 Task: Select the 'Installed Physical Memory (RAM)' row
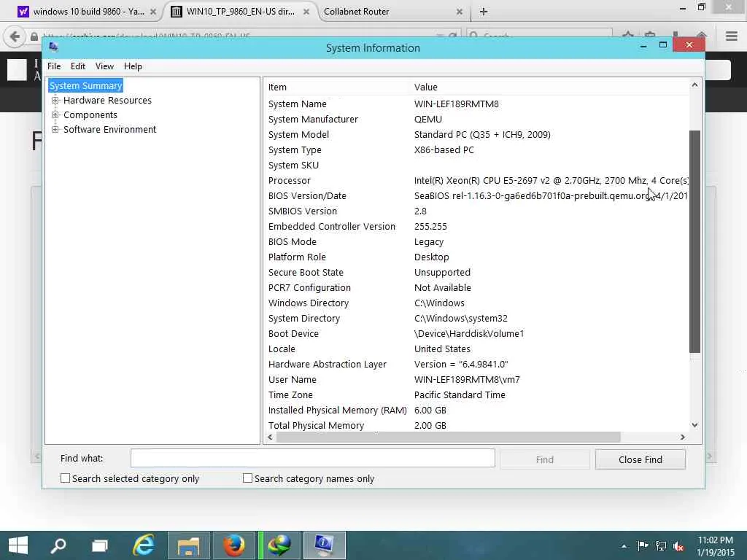tap(476, 410)
